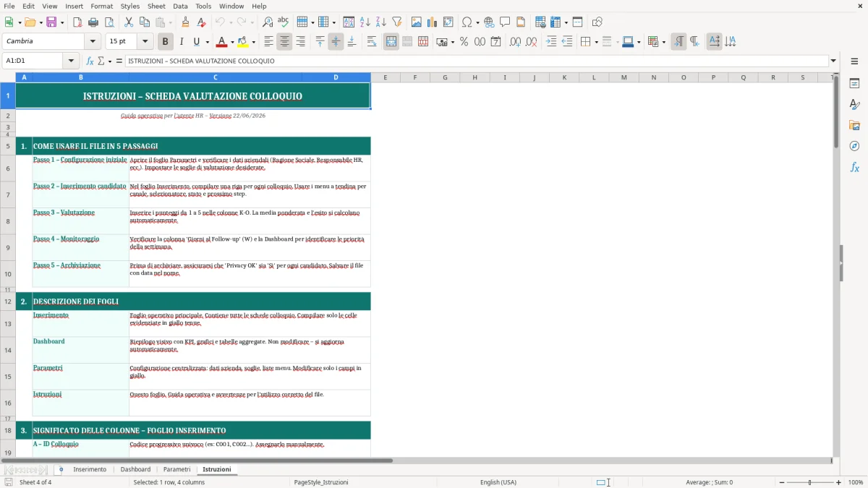Export directly as PDF
Image resolution: width=868 pixels, height=488 pixels.
pyautogui.click(x=77, y=22)
